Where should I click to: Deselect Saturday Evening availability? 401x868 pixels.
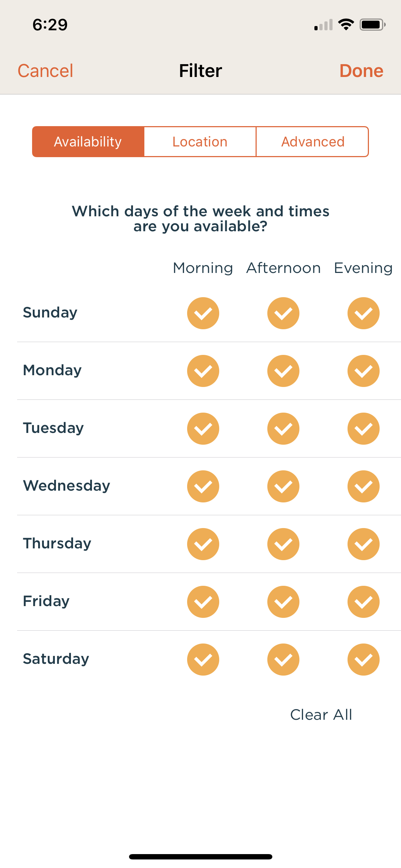[x=363, y=660]
